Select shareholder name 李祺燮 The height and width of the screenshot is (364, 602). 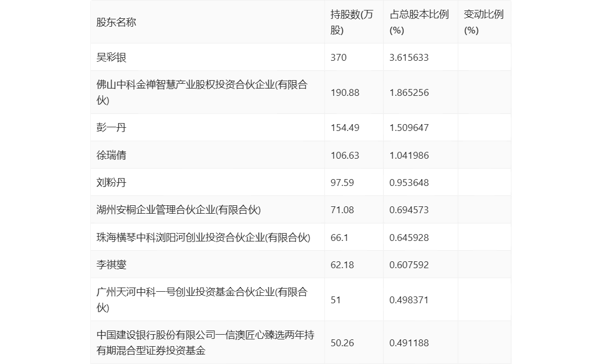coord(111,264)
